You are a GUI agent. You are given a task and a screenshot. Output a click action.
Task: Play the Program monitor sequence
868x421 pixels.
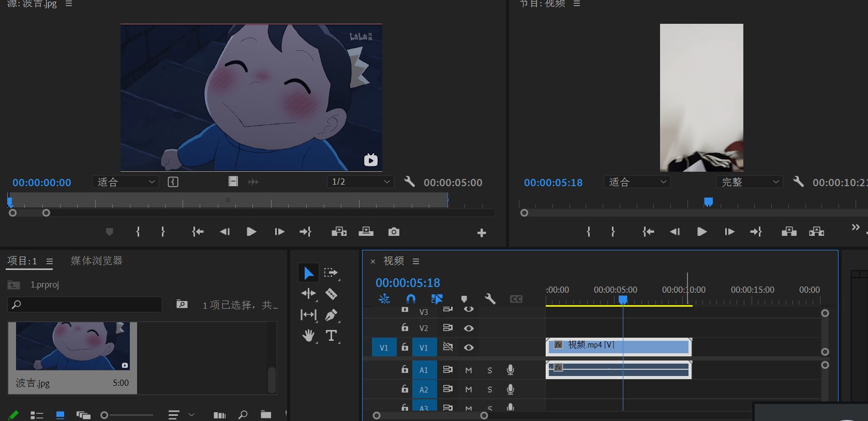(x=702, y=232)
